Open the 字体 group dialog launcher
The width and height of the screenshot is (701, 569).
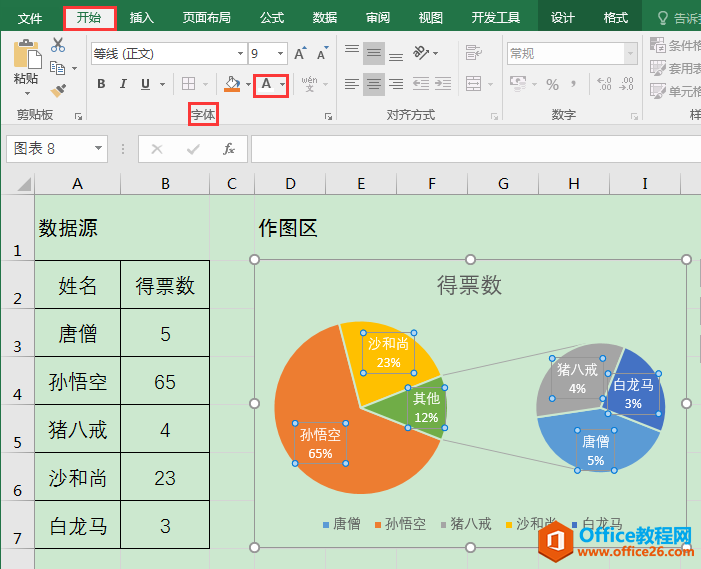coord(328,117)
